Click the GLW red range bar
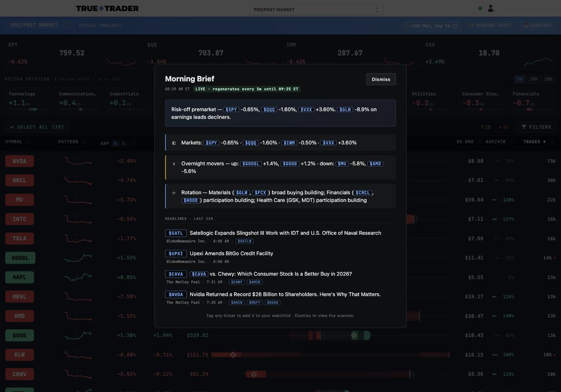 (x=330, y=355)
